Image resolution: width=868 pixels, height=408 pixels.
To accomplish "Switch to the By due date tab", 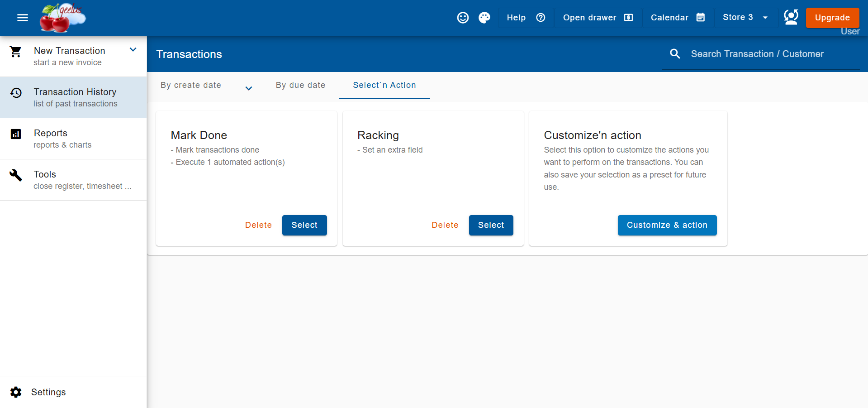I will point(300,85).
